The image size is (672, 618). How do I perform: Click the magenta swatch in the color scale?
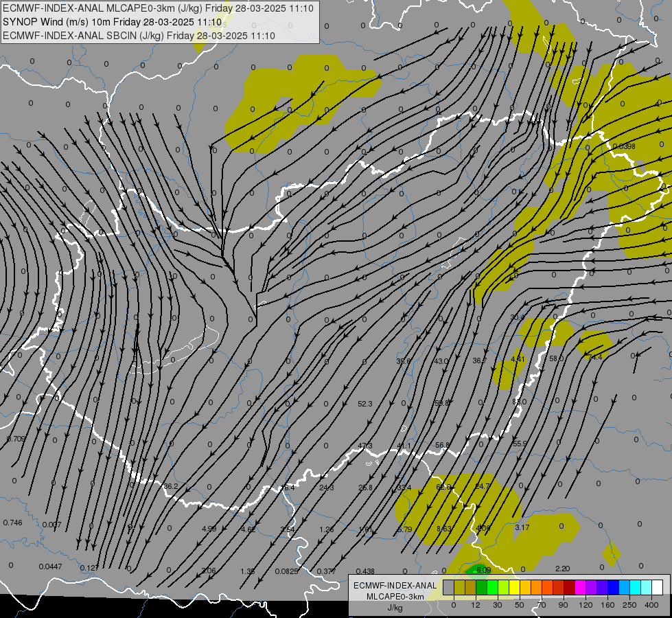click(581, 587)
